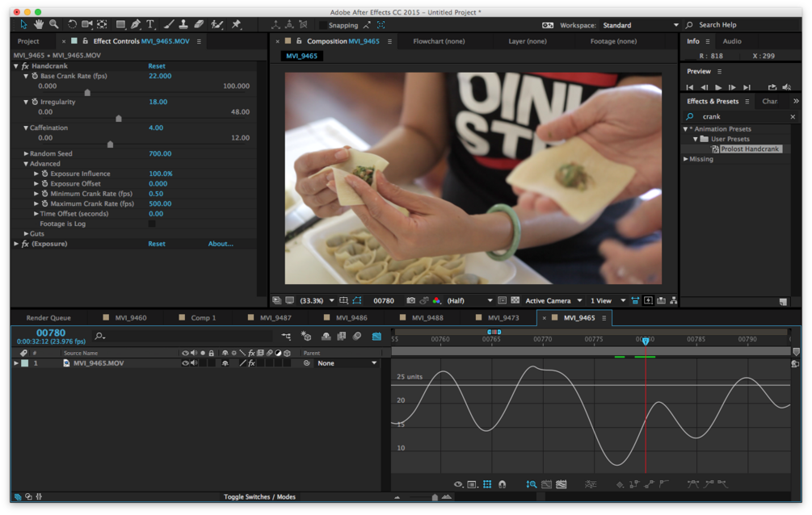Toggle Base Crank Rate stopwatch
Image resolution: width=812 pixels, height=515 pixels.
[x=35, y=76]
